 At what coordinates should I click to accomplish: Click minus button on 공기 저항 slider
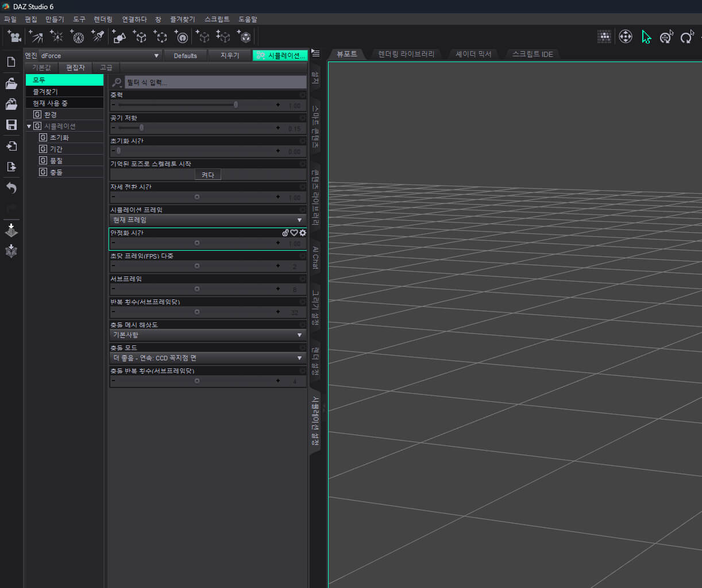(x=113, y=128)
